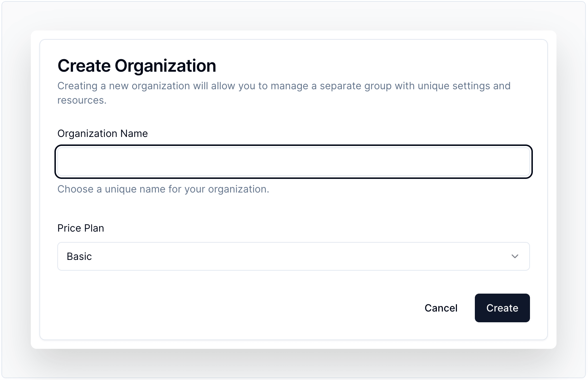
Task: Select the "Basic" value text in dropdown
Action: coord(79,256)
